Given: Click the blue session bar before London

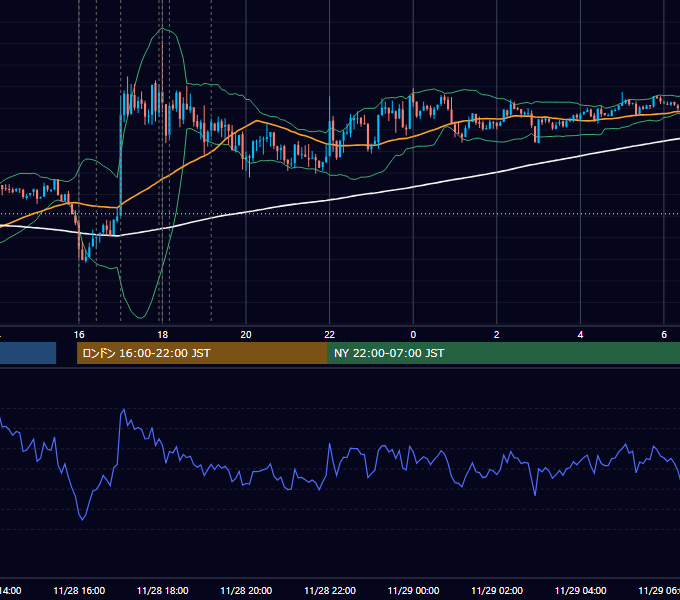Looking at the screenshot, I should click(28, 353).
